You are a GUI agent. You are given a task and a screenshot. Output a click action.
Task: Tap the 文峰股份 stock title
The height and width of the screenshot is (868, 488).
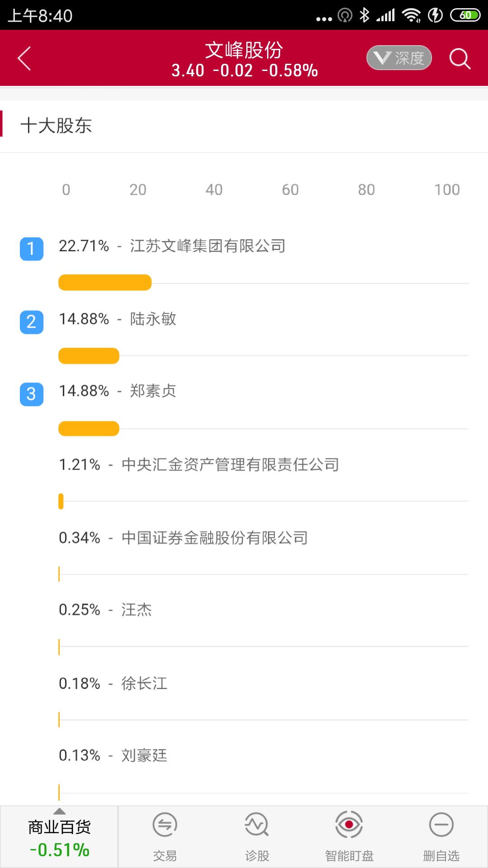pos(244,50)
